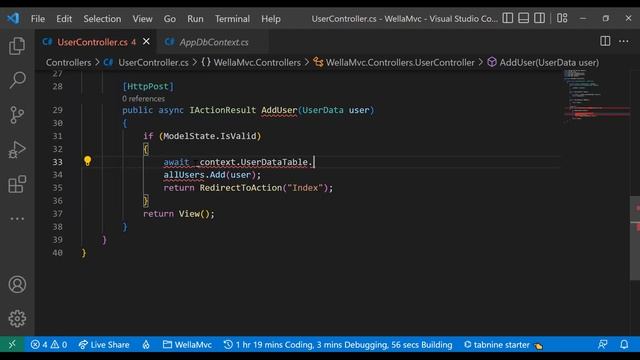Open the remote window indicator in status bar

pos(12,344)
